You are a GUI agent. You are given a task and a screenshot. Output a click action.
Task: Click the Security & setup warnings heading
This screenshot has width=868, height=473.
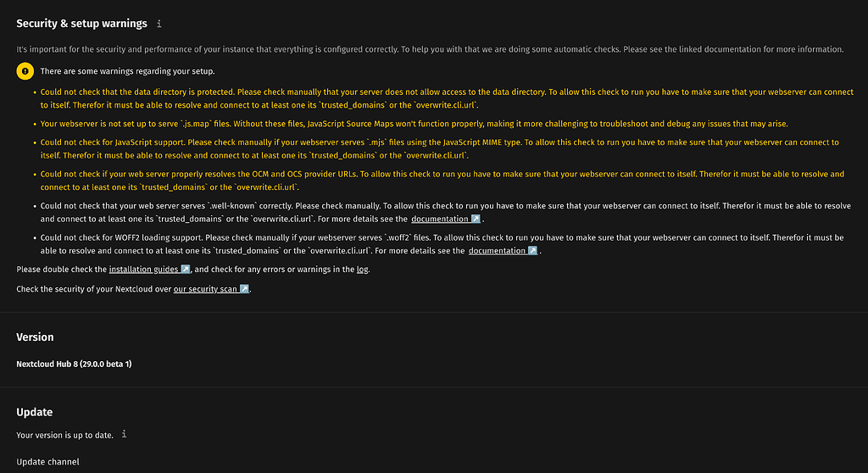(81, 24)
